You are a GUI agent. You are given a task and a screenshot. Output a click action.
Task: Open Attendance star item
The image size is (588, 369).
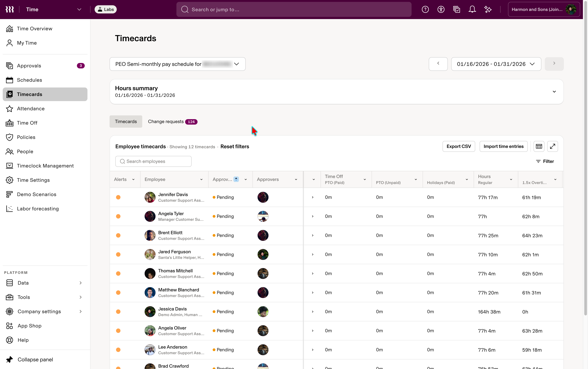tap(45, 109)
